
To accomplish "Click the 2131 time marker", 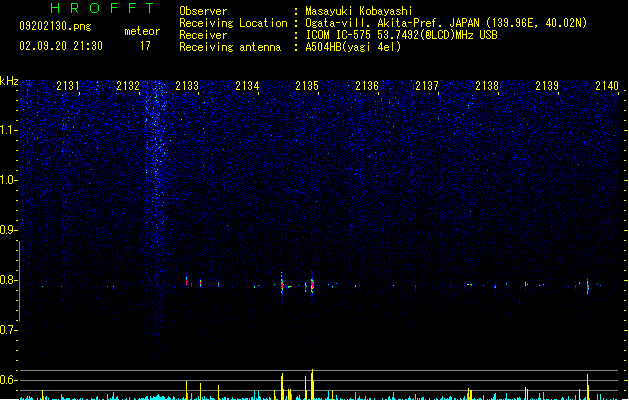I will 68,85.
